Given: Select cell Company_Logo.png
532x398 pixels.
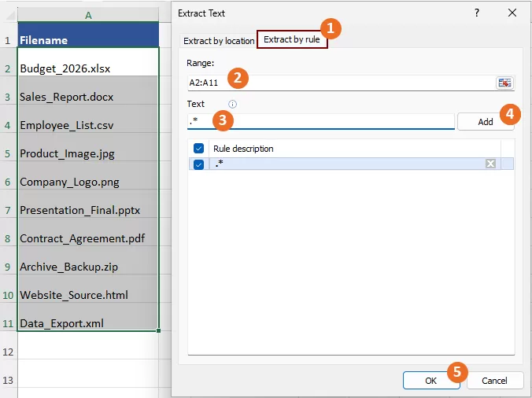Looking at the screenshot, I should (88, 175).
